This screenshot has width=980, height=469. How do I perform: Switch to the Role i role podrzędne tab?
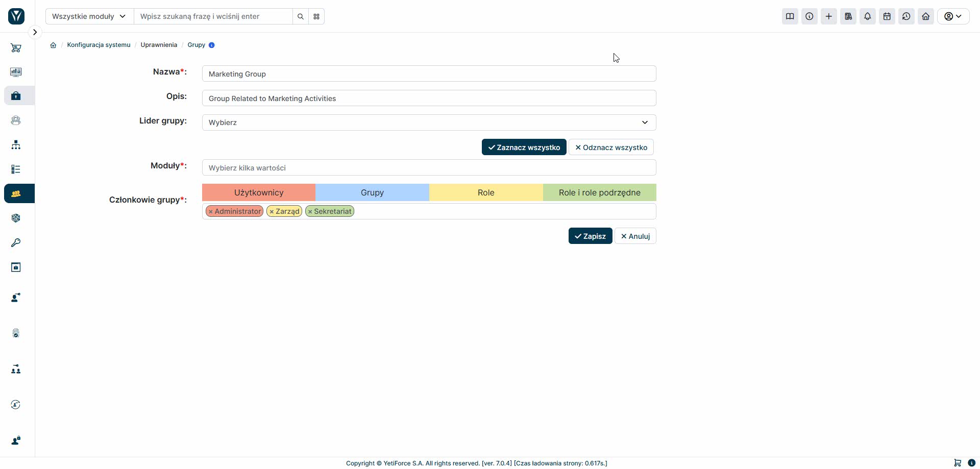click(600, 192)
